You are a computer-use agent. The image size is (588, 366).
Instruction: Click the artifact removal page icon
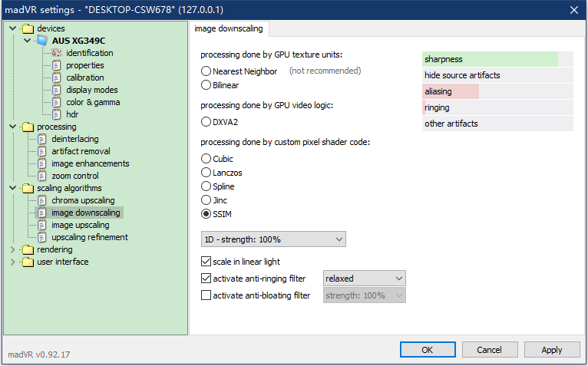[42, 151]
